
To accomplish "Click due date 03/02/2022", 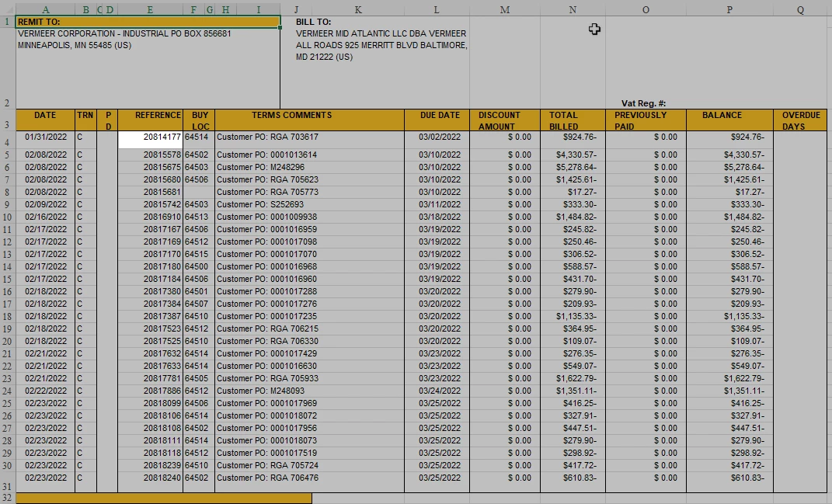I will pyautogui.click(x=437, y=140).
